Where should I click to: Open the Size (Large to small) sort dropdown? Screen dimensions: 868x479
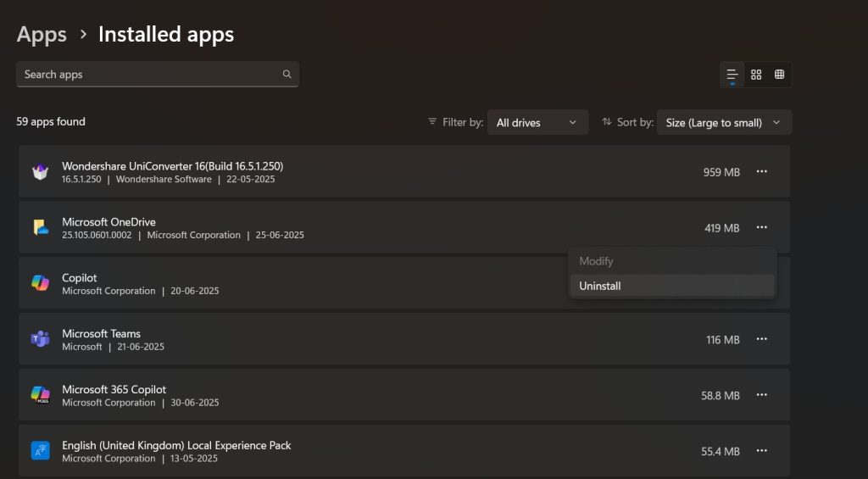tap(724, 122)
